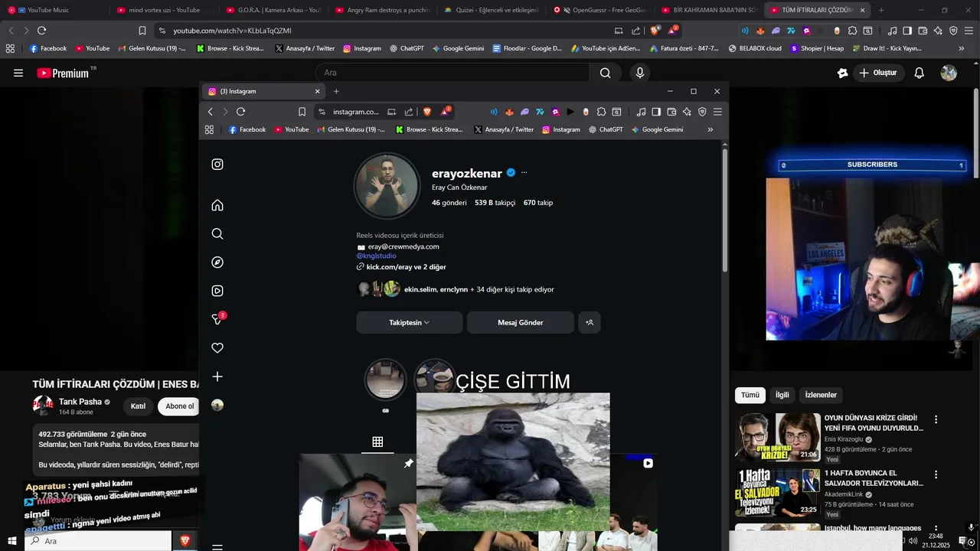Open new tab in Instagram window

coord(336,91)
